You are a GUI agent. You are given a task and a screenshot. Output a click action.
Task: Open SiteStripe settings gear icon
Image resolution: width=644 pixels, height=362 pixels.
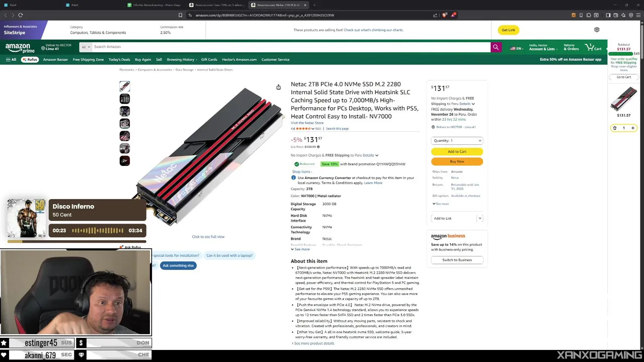[x=597, y=30]
